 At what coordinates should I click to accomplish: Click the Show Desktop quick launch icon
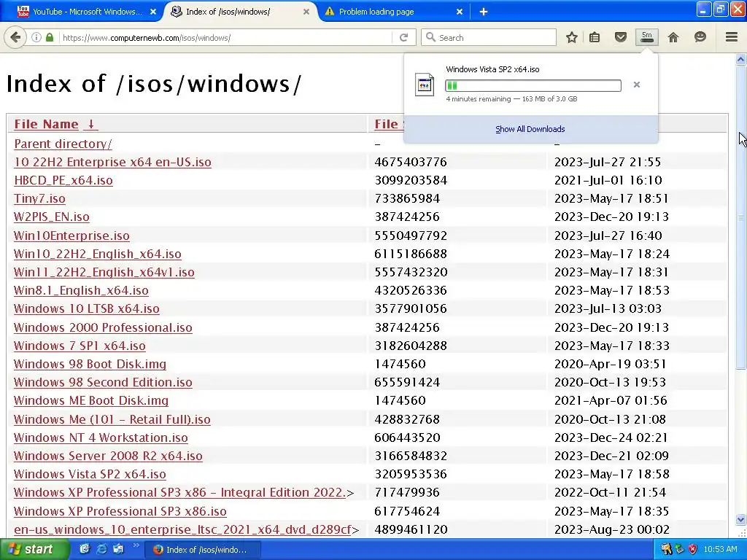[x=85, y=549]
